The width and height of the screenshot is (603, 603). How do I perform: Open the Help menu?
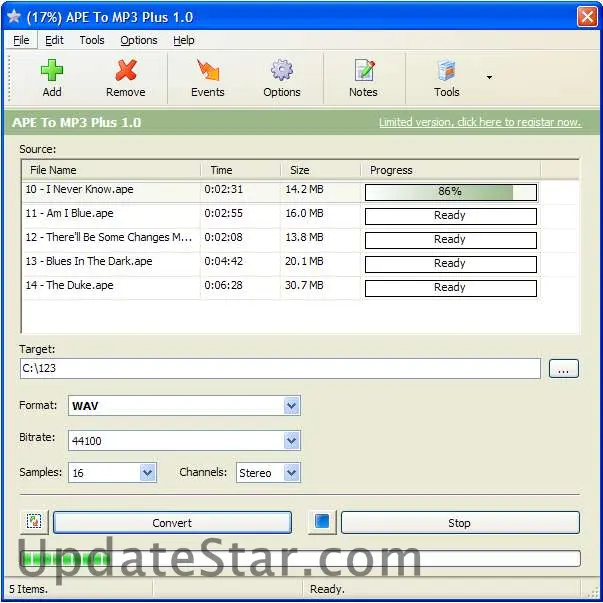pyautogui.click(x=183, y=40)
